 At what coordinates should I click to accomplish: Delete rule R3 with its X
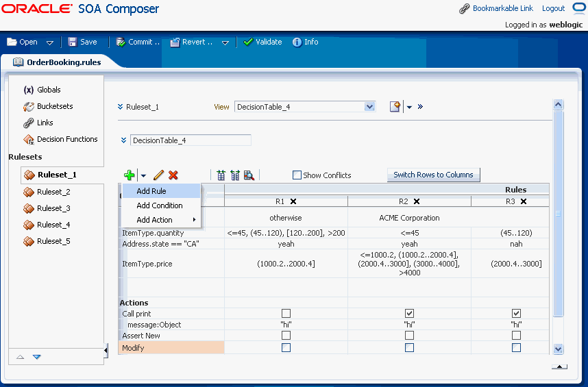(524, 201)
